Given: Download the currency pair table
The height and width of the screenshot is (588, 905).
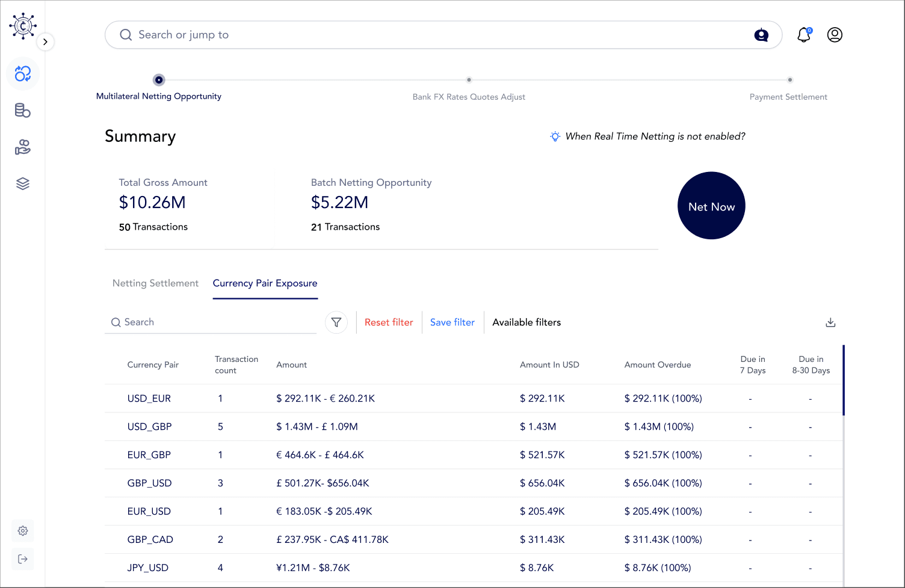Looking at the screenshot, I should click(x=830, y=322).
